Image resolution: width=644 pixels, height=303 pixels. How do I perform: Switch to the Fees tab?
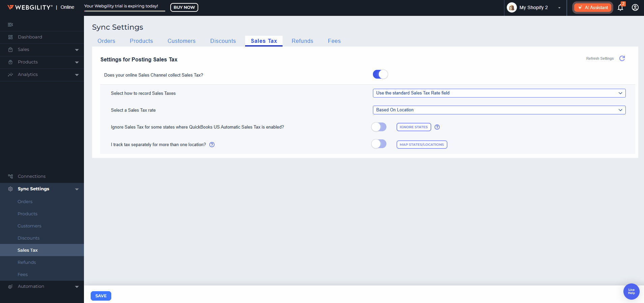(334, 41)
